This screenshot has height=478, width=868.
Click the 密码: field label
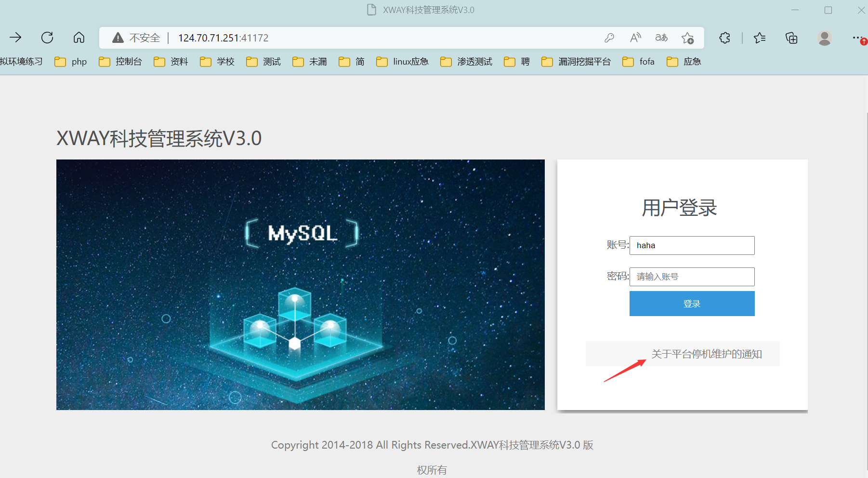point(618,276)
